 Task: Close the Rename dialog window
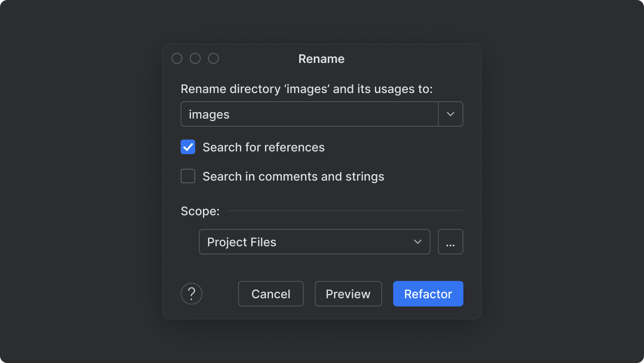tap(177, 58)
